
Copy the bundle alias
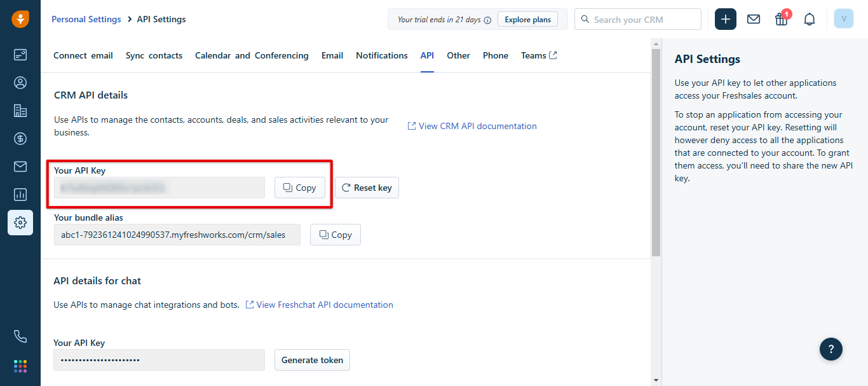point(336,235)
